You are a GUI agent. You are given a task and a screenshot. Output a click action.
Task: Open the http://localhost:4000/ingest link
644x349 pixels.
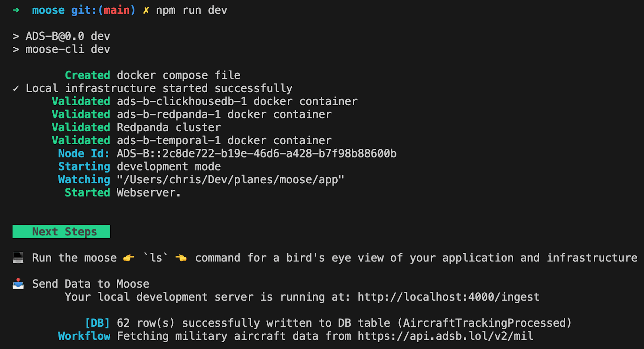[448, 297]
